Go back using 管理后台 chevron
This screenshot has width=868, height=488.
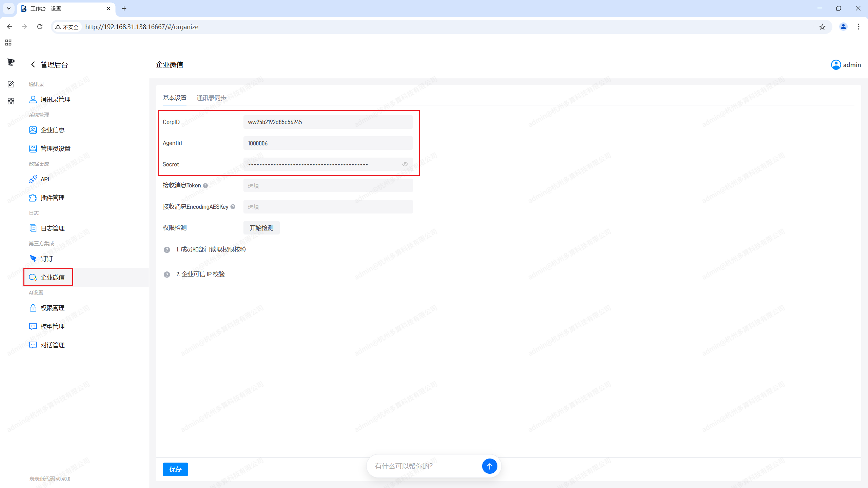33,64
